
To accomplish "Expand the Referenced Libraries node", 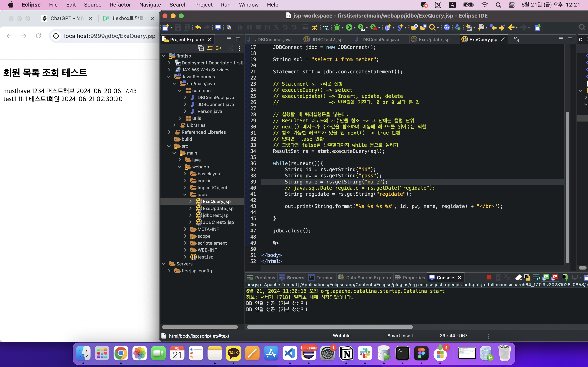I will coord(169,132).
